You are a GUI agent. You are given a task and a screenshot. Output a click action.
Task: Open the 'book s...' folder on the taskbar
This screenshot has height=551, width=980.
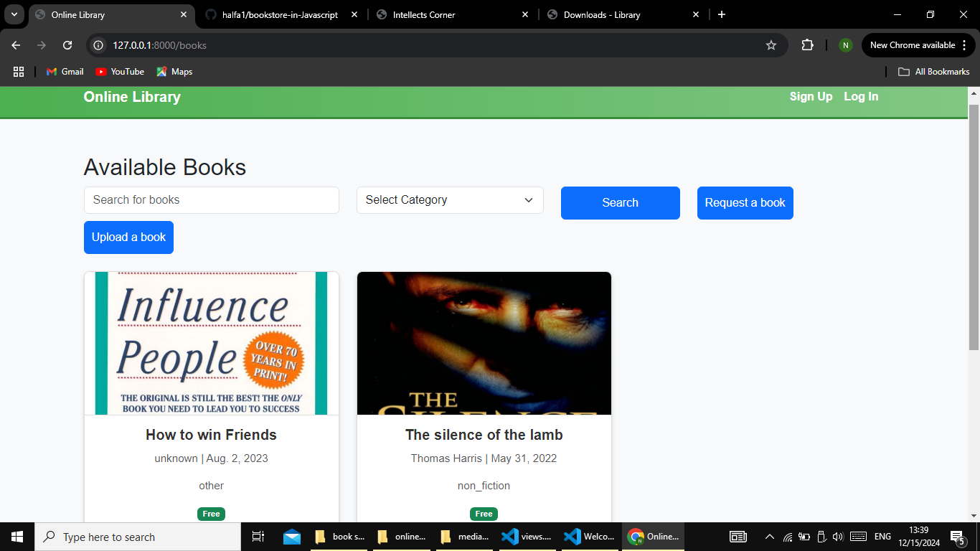pos(339,537)
